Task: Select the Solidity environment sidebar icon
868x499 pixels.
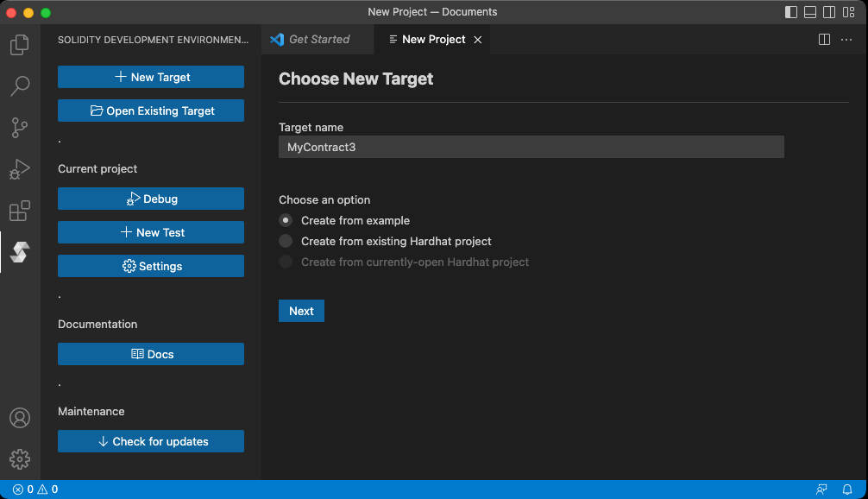Action: point(20,252)
